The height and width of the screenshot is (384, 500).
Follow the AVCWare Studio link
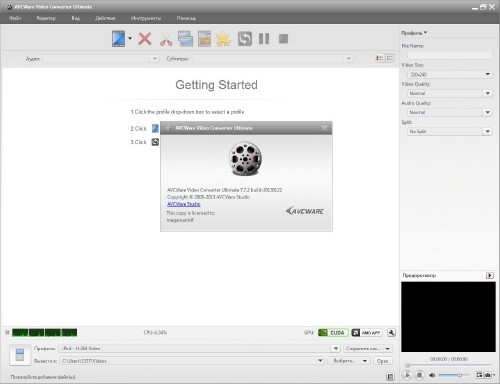184,204
